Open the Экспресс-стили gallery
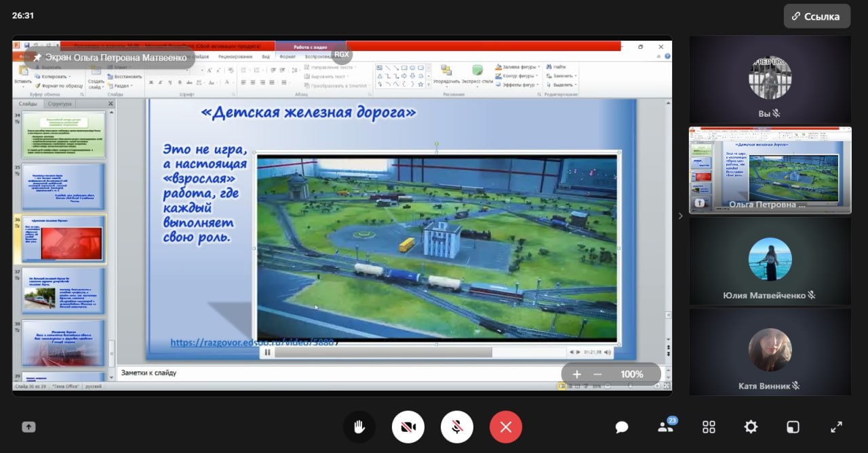Viewport: 868px width, 453px height. coord(478,75)
